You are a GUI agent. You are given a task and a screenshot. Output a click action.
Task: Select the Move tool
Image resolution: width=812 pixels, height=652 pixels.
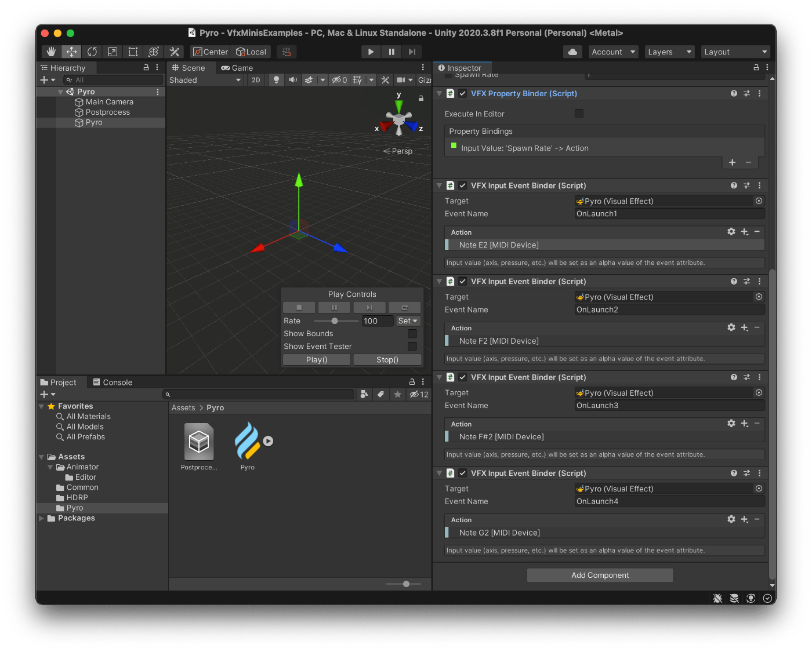click(71, 52)
